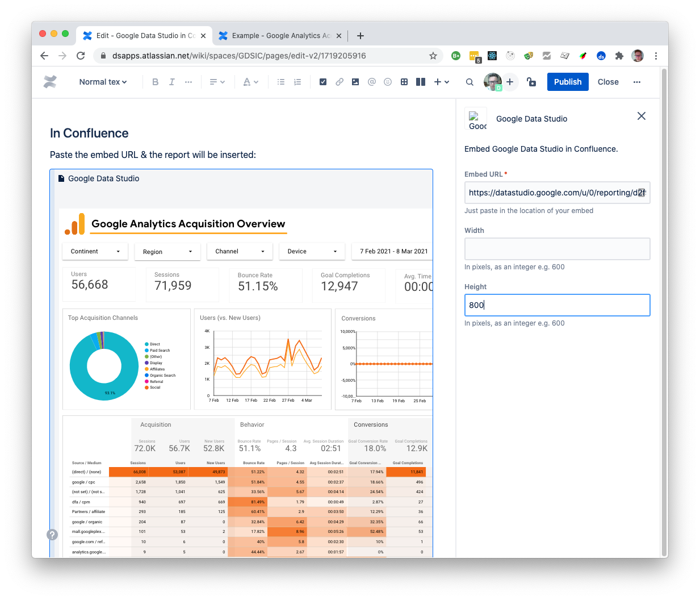Open the text alignment dropdown

point(217,82)
